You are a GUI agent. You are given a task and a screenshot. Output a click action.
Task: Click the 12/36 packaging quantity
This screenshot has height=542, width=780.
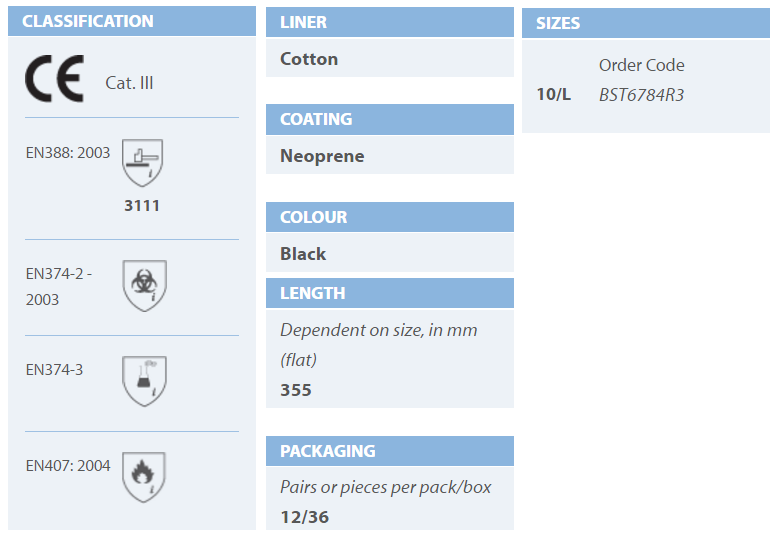[304, 517]
